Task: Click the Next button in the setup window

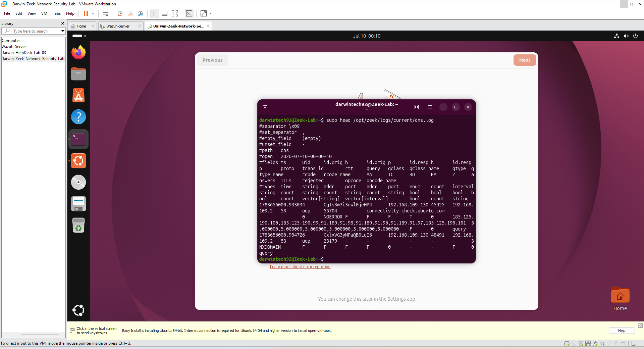Action: 525,60
